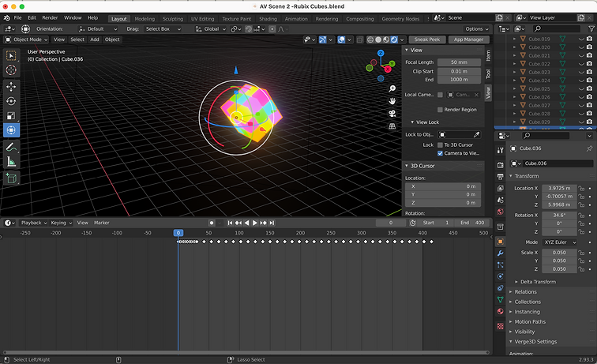Select the Measure tool

pos(11,162)
